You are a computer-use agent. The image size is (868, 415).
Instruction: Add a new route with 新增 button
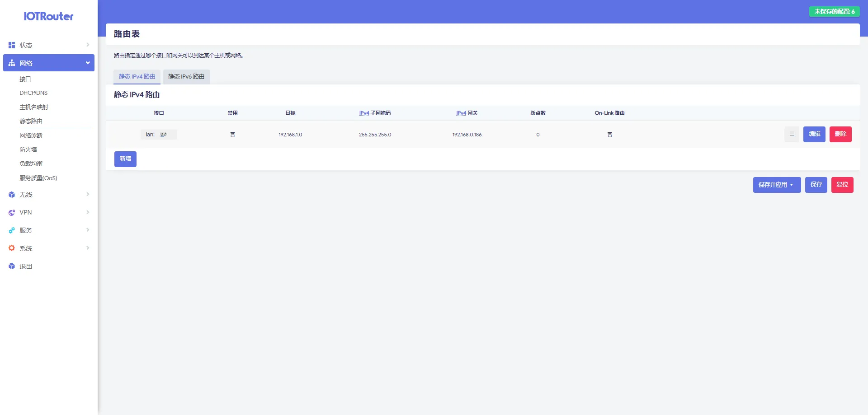tap(125, 159)
